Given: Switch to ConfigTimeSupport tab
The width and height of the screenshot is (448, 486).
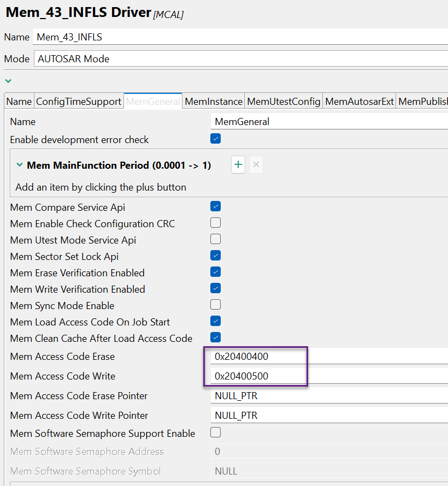Looking at the screenshot, I should tap(79, 102).
